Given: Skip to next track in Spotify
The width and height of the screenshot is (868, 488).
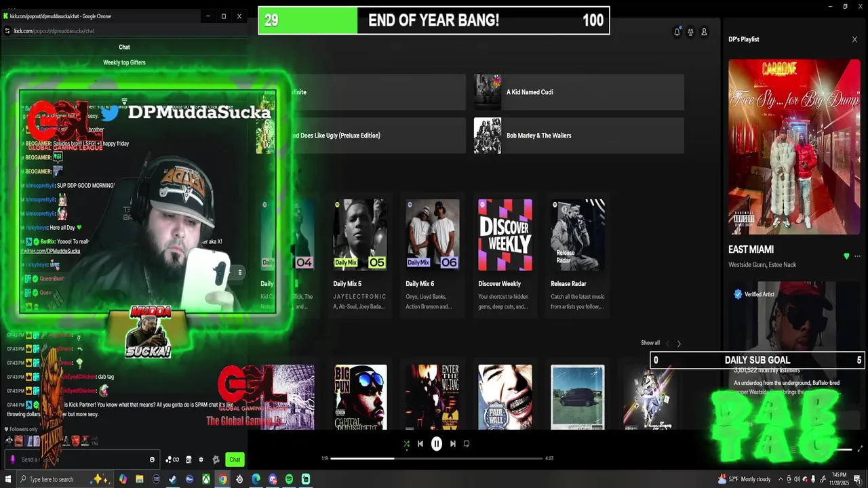Looking at the screenshot, I should (x=453, y=444).
